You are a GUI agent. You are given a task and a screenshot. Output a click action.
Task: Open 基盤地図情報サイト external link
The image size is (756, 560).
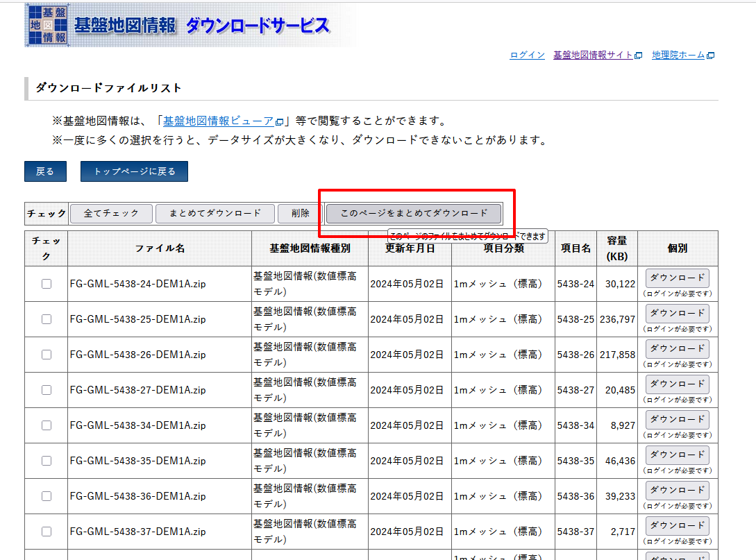coord(593,56)
